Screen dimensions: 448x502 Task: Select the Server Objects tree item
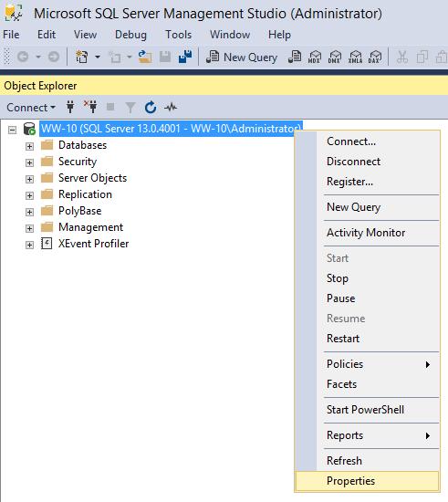[92, 178]
